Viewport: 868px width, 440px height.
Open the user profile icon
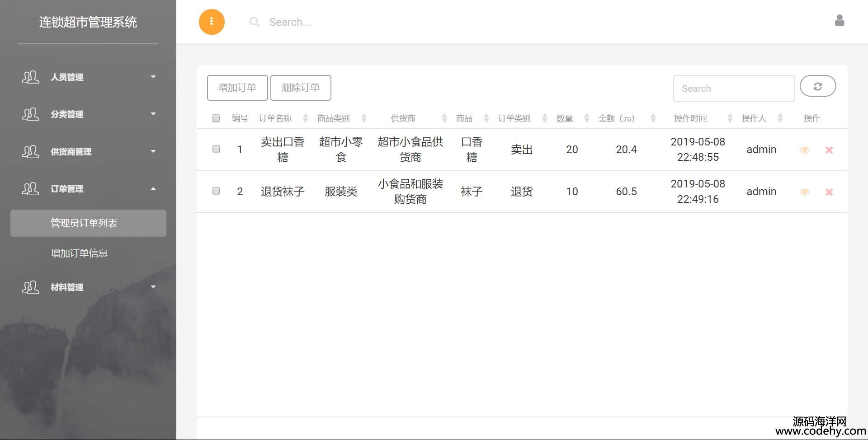coord(839,21)
